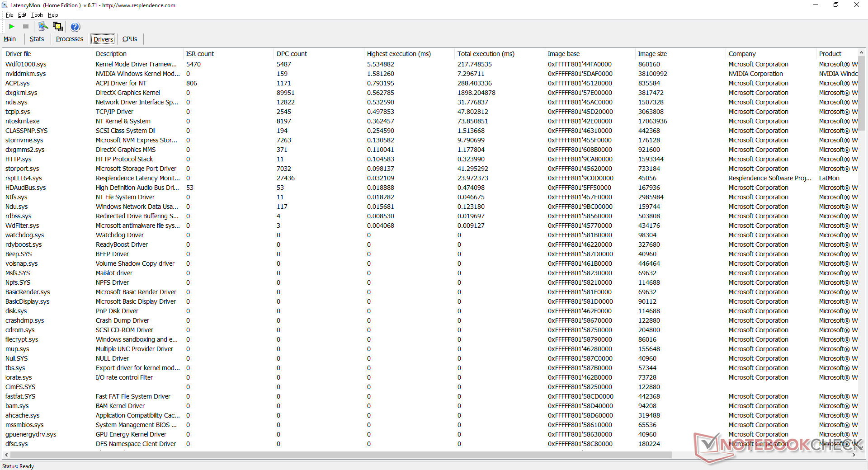Select the stornvme.sys driver row
This screenshot has width=868, height=470.
pyautogui.click(x=430, y=140)
